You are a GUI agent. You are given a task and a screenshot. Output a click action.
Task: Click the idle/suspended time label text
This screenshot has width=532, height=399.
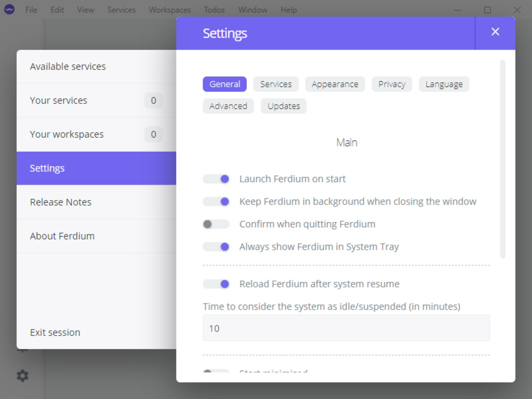(x=332, y=306)
